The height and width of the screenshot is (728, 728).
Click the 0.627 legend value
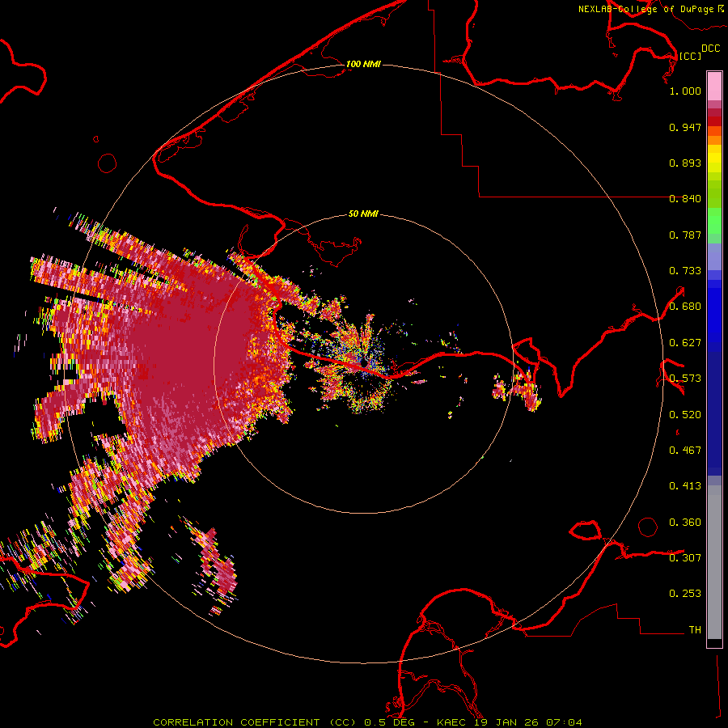(685, 343)
